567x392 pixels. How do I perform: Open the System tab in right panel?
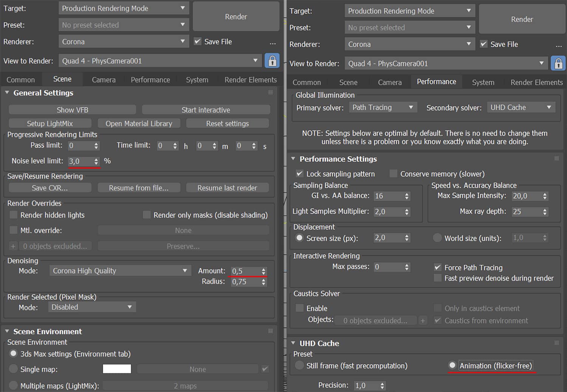tap(483, 82)
